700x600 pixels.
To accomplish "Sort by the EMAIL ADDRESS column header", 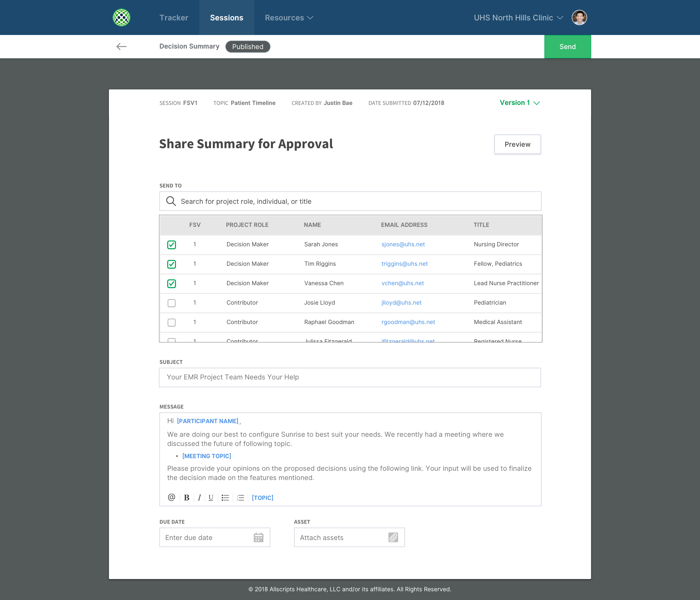I will (x=404, y=225).
